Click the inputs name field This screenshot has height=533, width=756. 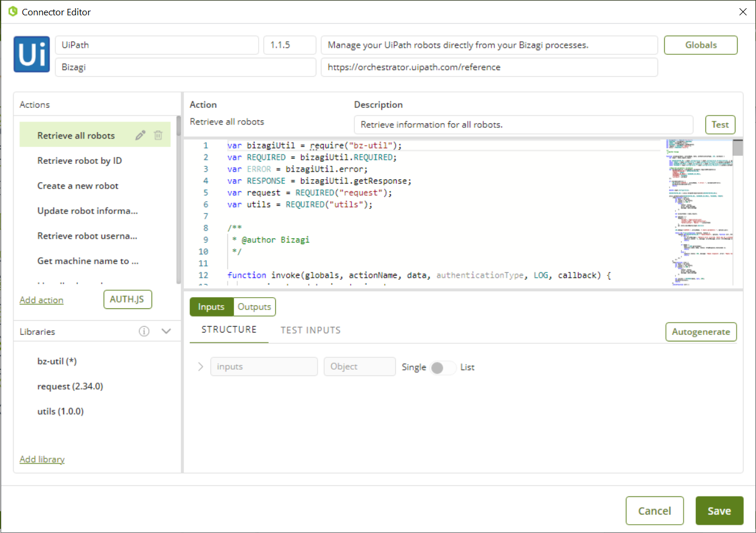click(264, 367)
